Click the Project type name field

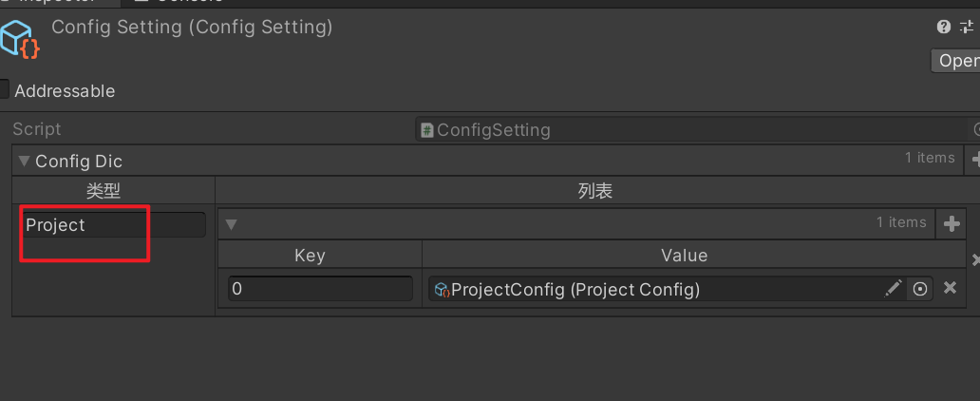coord(113,225)
